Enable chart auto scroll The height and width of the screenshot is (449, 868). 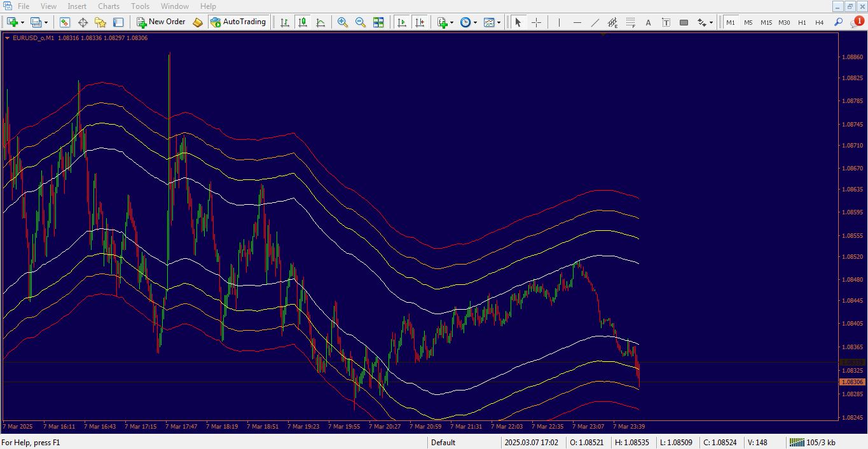[401, 22]
